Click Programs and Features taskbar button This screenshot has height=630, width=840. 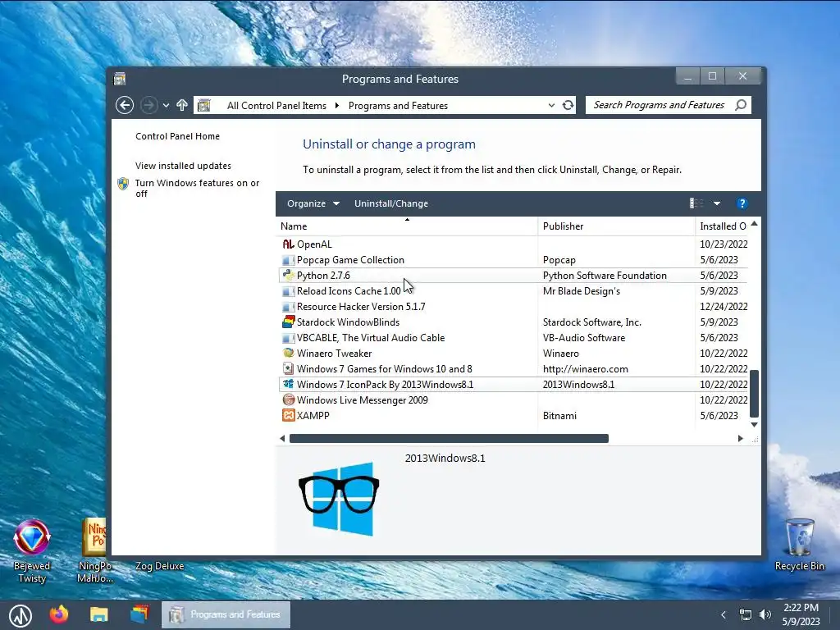(226, 614)
